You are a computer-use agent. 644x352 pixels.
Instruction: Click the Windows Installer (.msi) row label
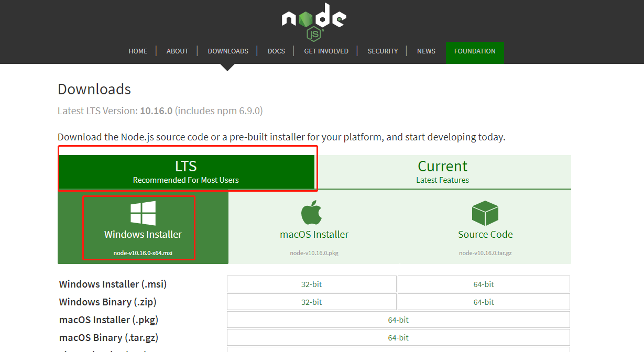click(x=113, y=284)
